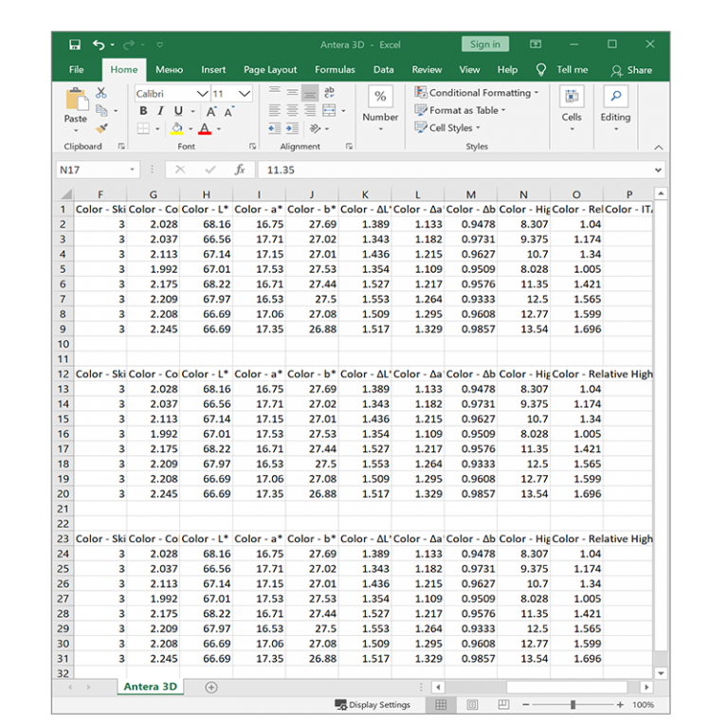Click the Wrap Text icon

point(329,93)
